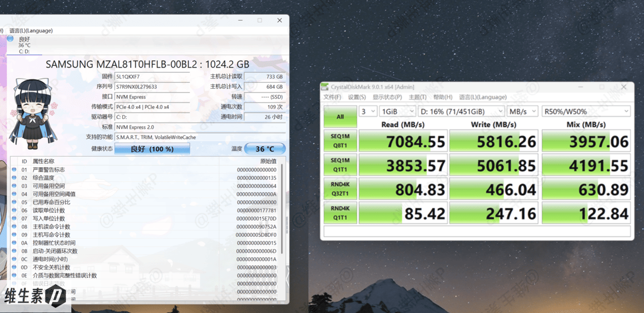Click the 综合温度 attribute row

tap(145, 178)
